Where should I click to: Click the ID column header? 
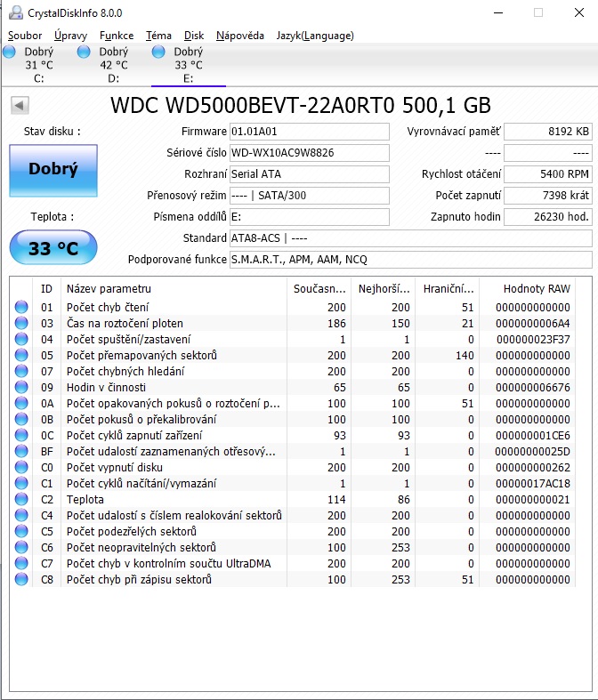coord(46,289)
